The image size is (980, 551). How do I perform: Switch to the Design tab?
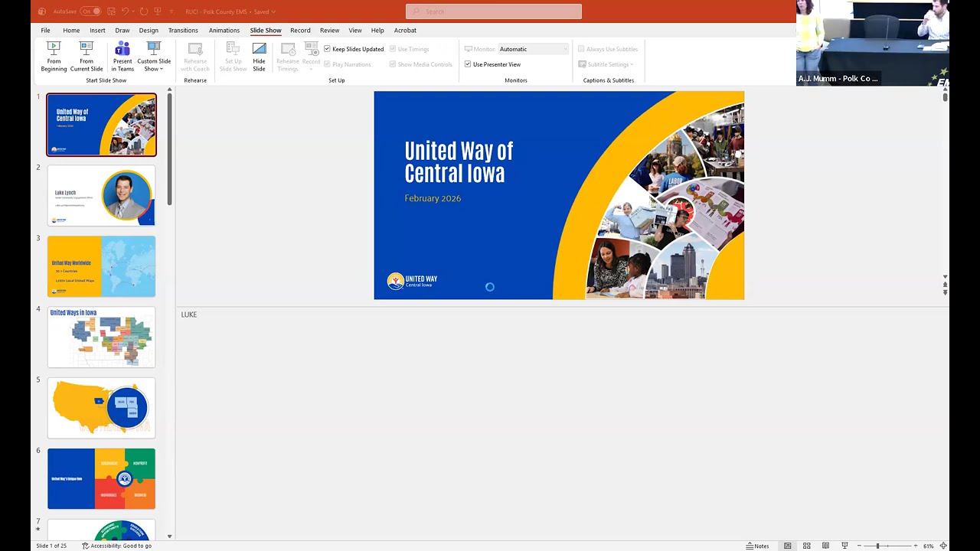(x=149, y=31)
